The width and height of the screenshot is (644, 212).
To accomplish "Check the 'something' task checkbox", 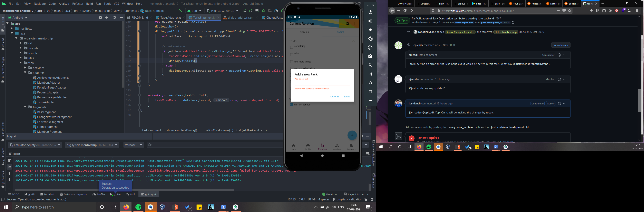I will (291, 47).
